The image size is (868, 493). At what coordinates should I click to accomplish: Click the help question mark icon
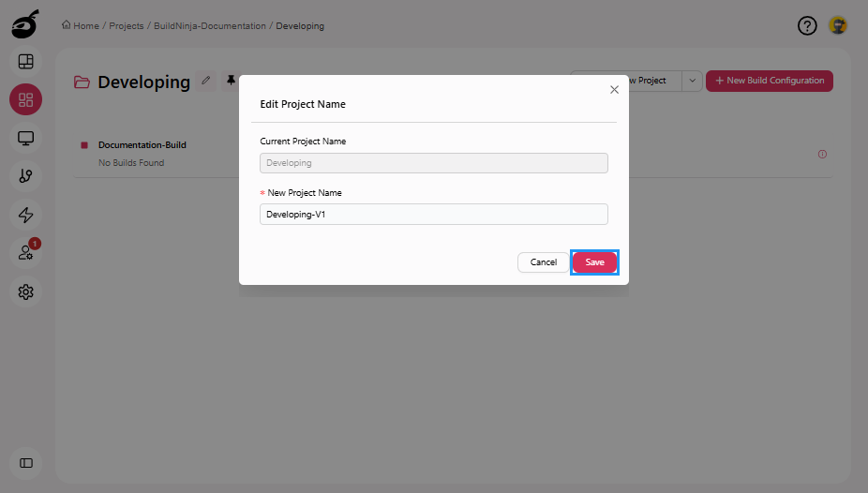pos(807,25)
